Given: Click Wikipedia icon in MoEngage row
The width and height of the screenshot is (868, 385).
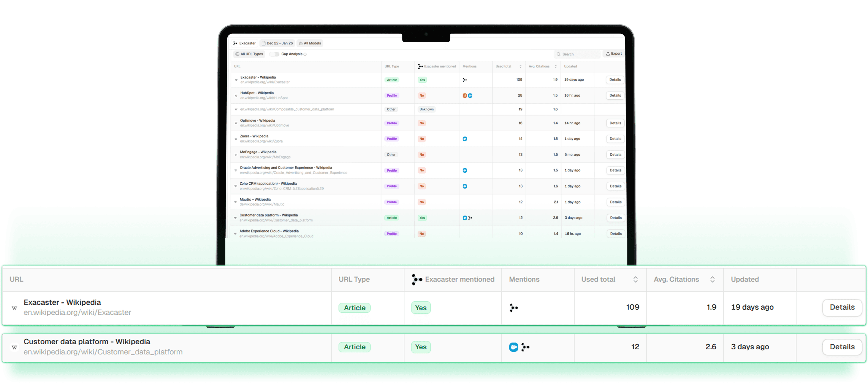Looking at the screenshot, I should click(236, 155).
